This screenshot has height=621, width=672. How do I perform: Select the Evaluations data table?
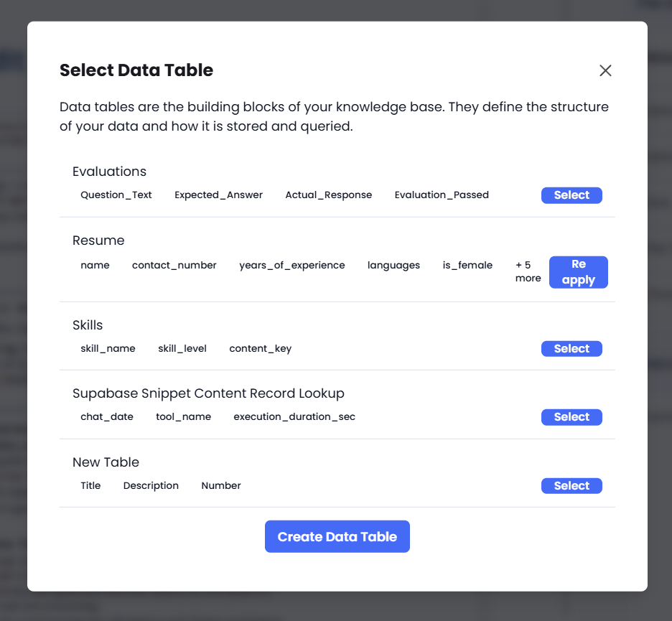click(571, 195)
